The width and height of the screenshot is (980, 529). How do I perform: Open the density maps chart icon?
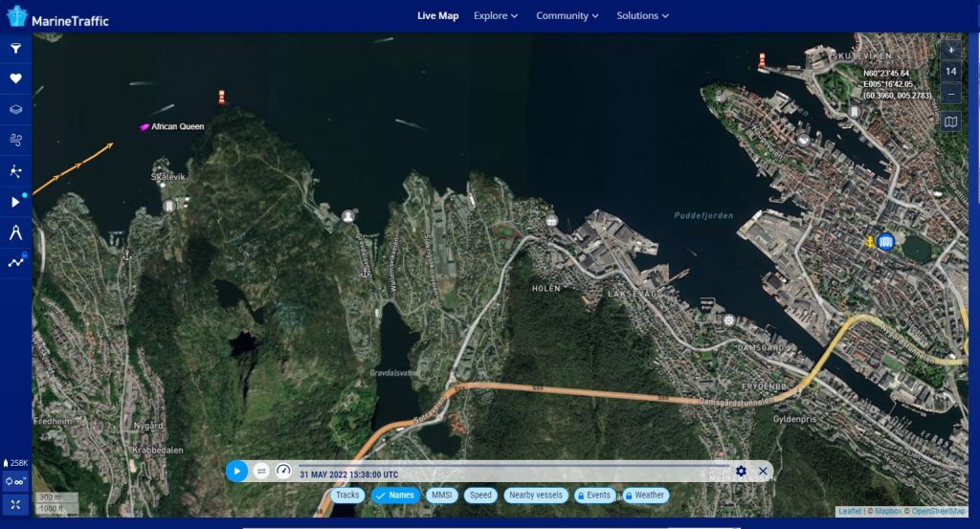coord(15,262)
